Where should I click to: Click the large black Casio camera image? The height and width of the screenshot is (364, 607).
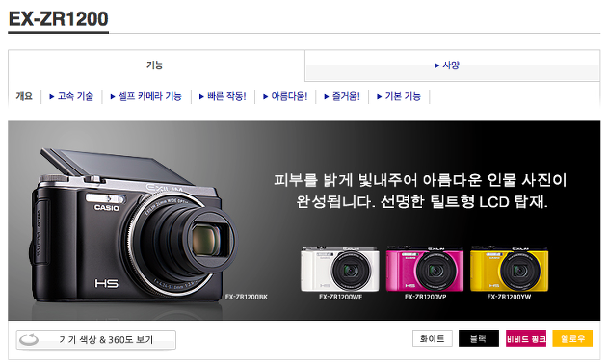click(x=134, y=226)
